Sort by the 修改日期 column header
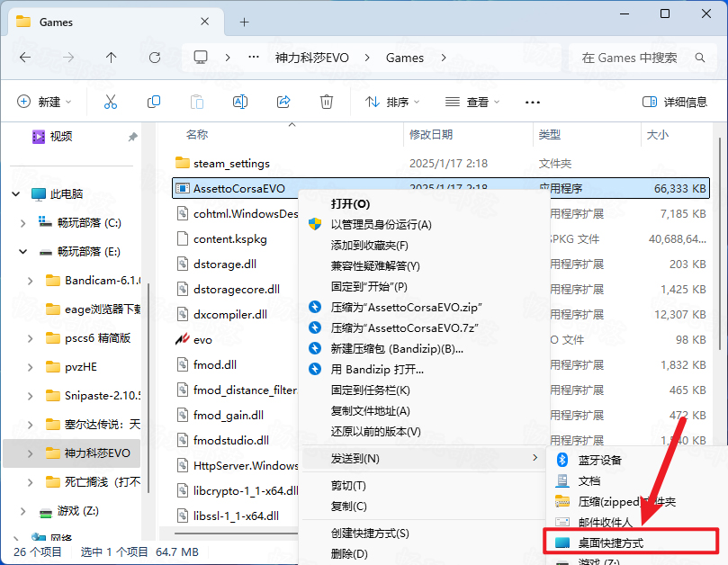728x565 pixels. tap(430, 135)
